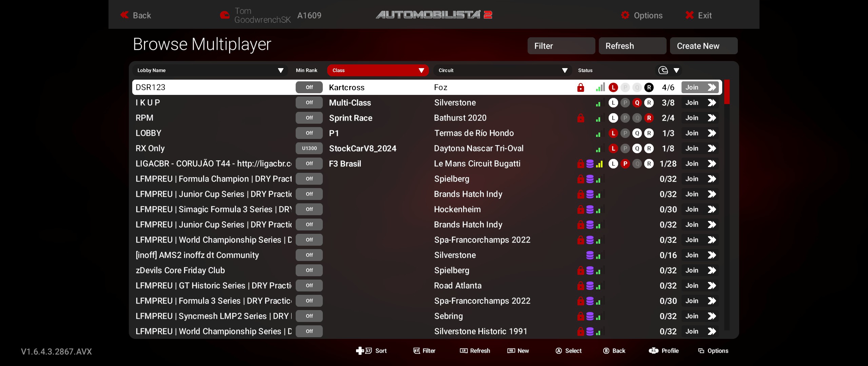This screenshot has height=366, width=868.
Task: Toggle Min Rank Off on DSR123 row
Action: pos(309,87)
